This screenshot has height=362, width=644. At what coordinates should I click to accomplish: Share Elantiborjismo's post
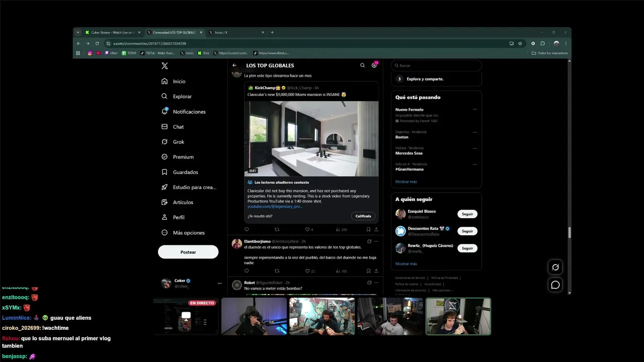click(376, 271)
